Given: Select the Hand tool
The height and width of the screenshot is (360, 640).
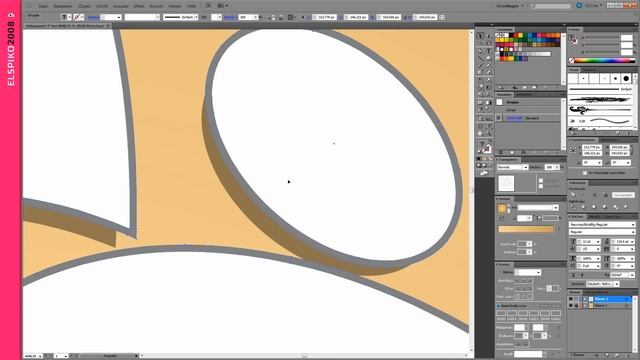Looking at the screenshot, I should tap(480, 133).
